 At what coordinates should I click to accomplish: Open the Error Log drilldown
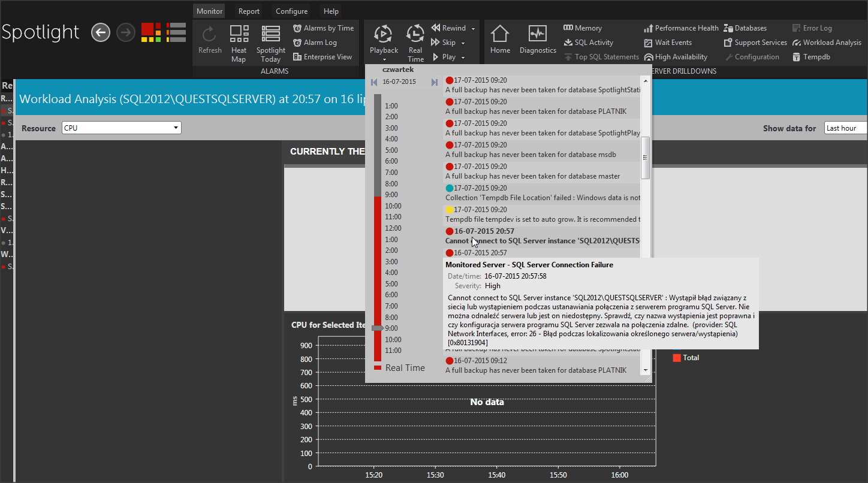812,28
